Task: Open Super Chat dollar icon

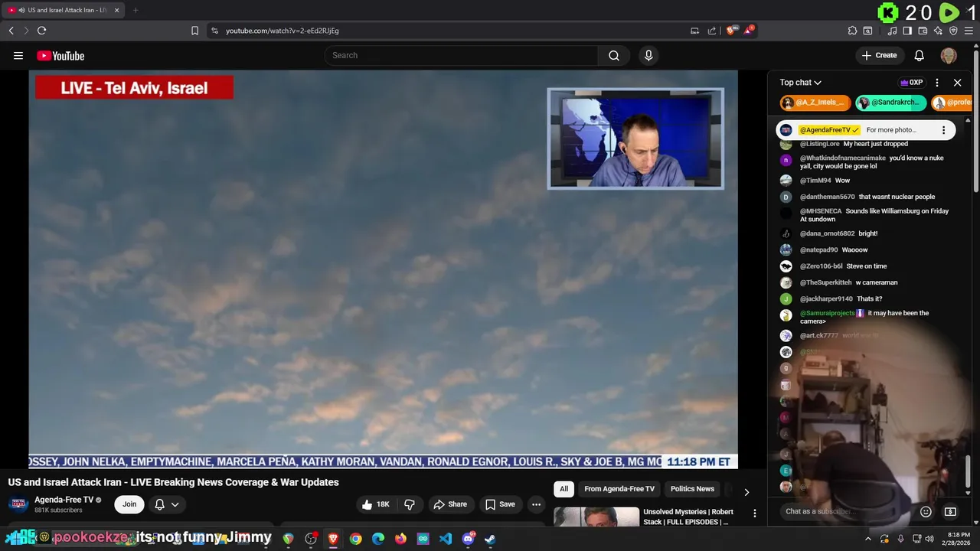Action: [950, 511]
